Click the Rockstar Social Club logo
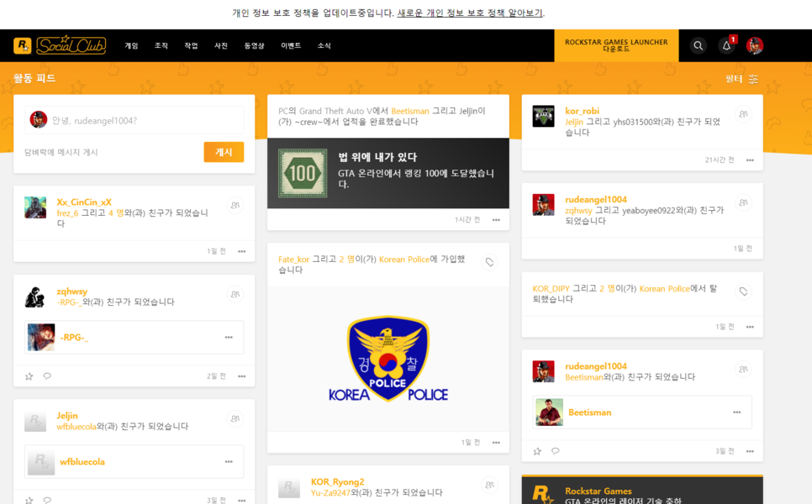 [60, 45]
